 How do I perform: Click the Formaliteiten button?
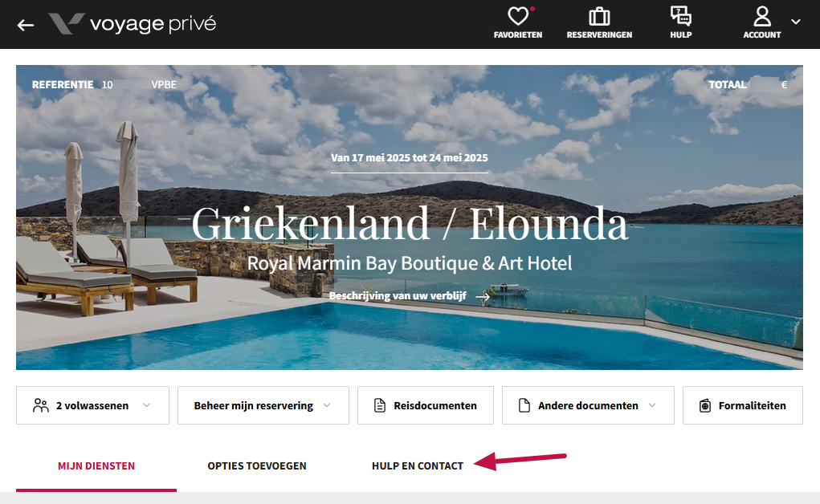click(743, 405)
